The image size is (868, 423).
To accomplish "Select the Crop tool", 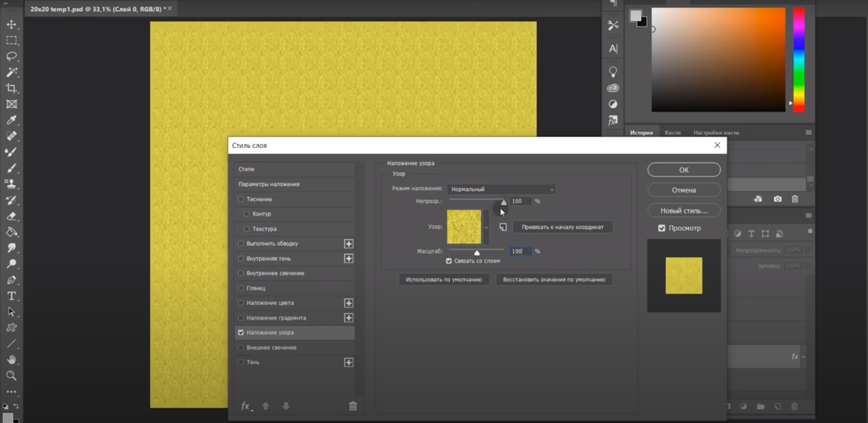I will (x=11, y=88).
